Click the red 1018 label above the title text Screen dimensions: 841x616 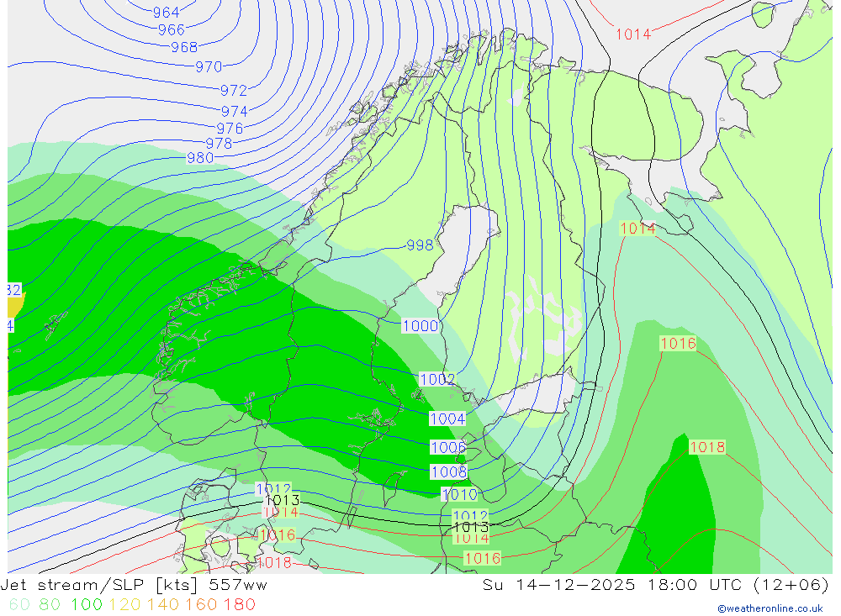tap(274, 562)
